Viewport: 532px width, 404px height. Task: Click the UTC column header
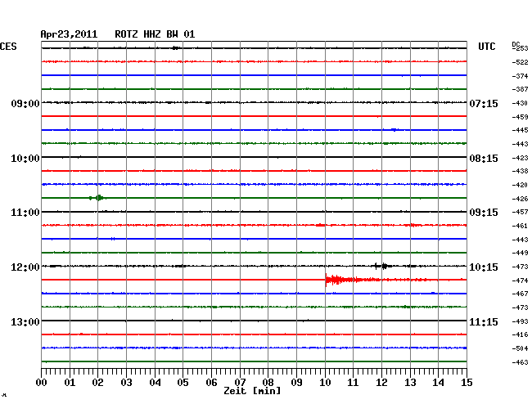[487, 47]
